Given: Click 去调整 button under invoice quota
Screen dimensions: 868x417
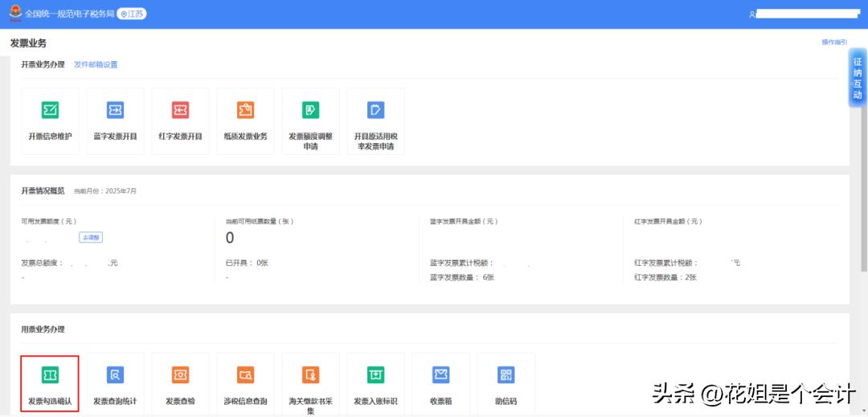Looking at the screenshot, I should (x=91, y=237).
